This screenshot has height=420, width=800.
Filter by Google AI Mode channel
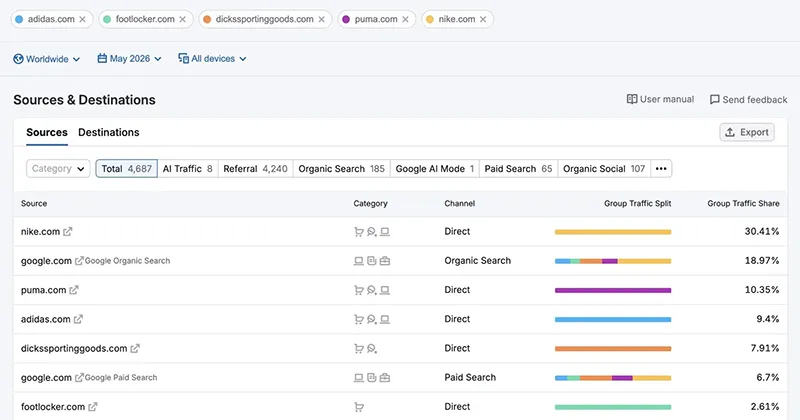(435, 168)
